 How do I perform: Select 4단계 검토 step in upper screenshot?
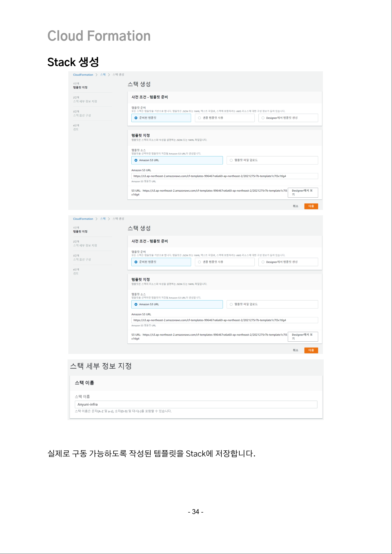[x=76, y=128]
